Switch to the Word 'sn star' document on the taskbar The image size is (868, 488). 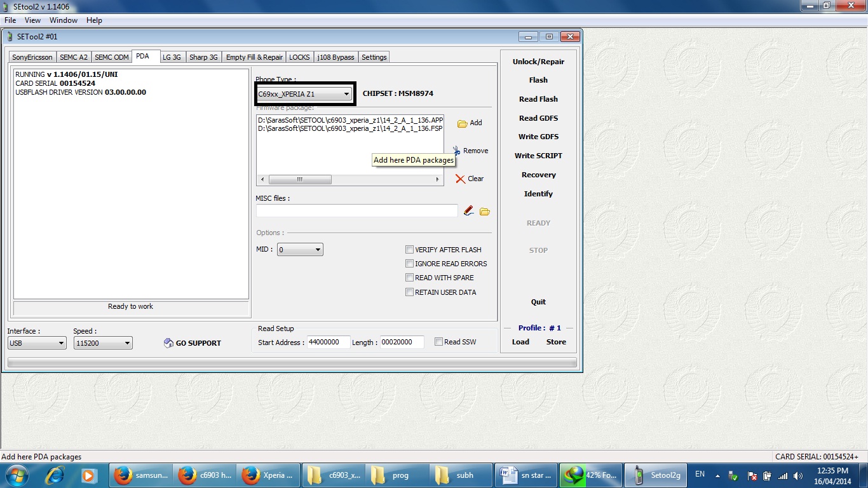[526, 475]
